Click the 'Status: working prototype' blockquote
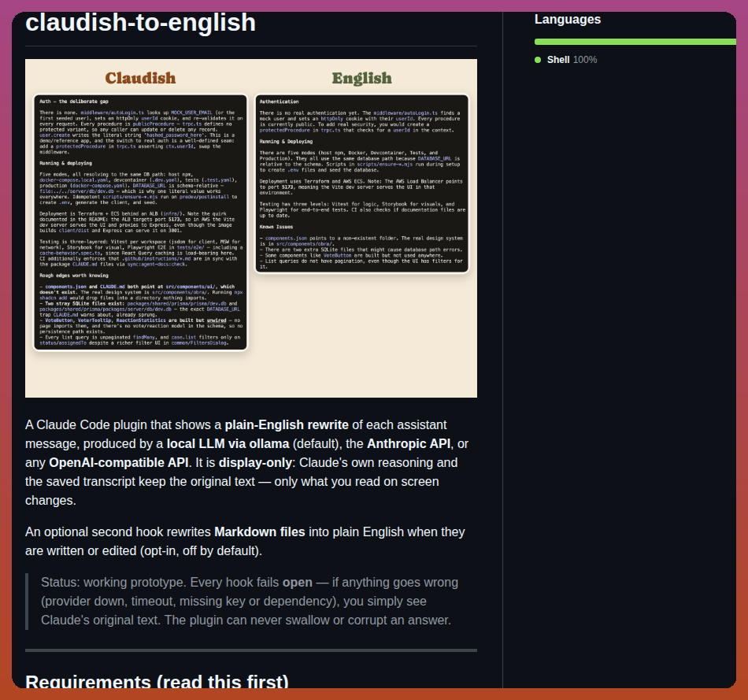This screenshot has height=700, width=748. point(251,602)
